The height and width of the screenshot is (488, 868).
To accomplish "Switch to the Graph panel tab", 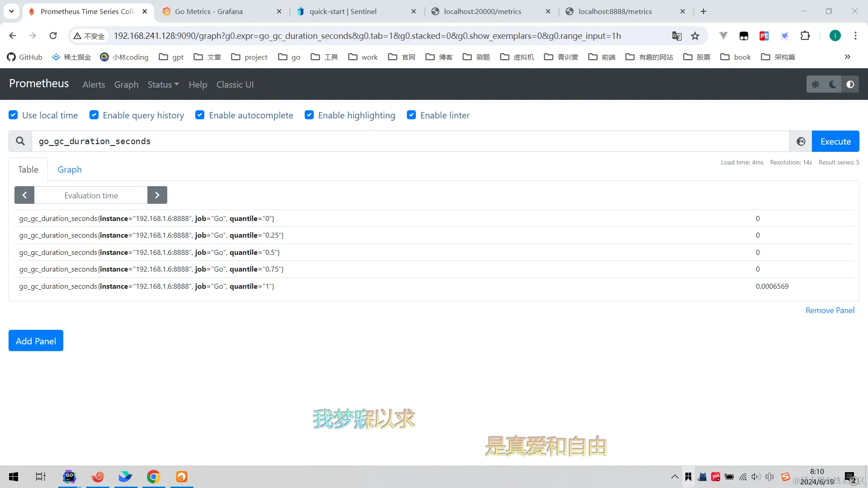I will coord(70,169).
